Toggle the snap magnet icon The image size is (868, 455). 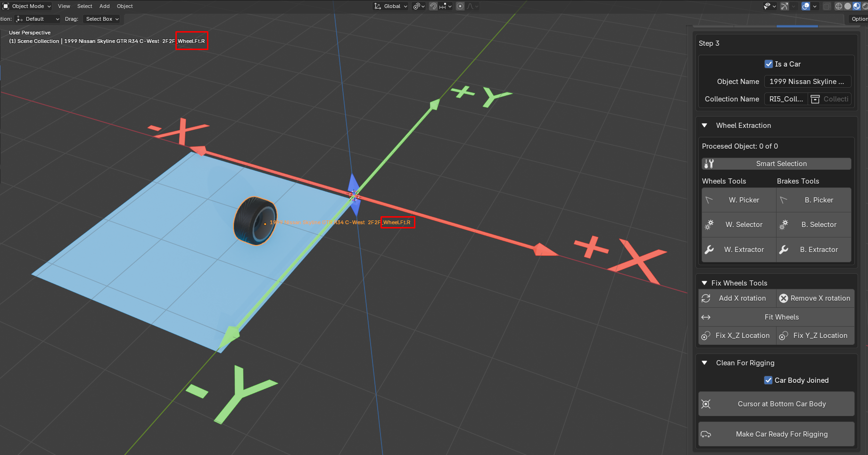(x=433, y=6)
